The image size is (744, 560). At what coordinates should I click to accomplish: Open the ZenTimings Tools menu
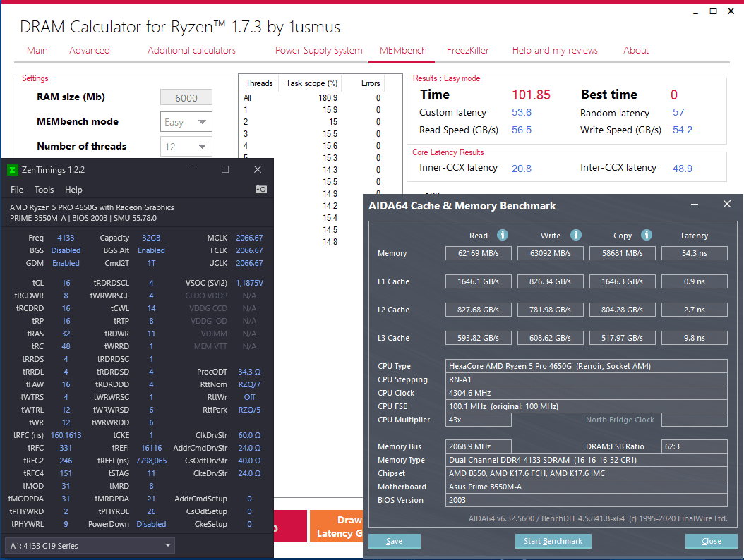point(44,190)
